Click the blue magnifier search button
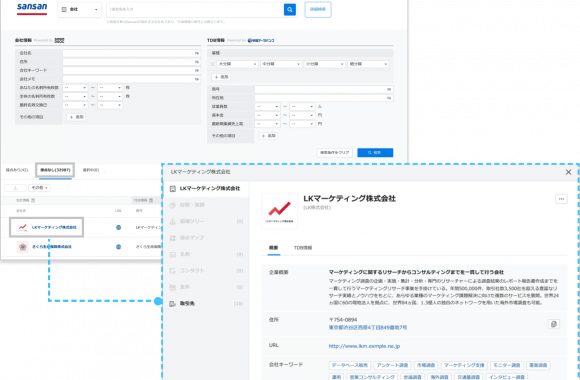Screen dimensions: 580x380 [x=290, y=10]
